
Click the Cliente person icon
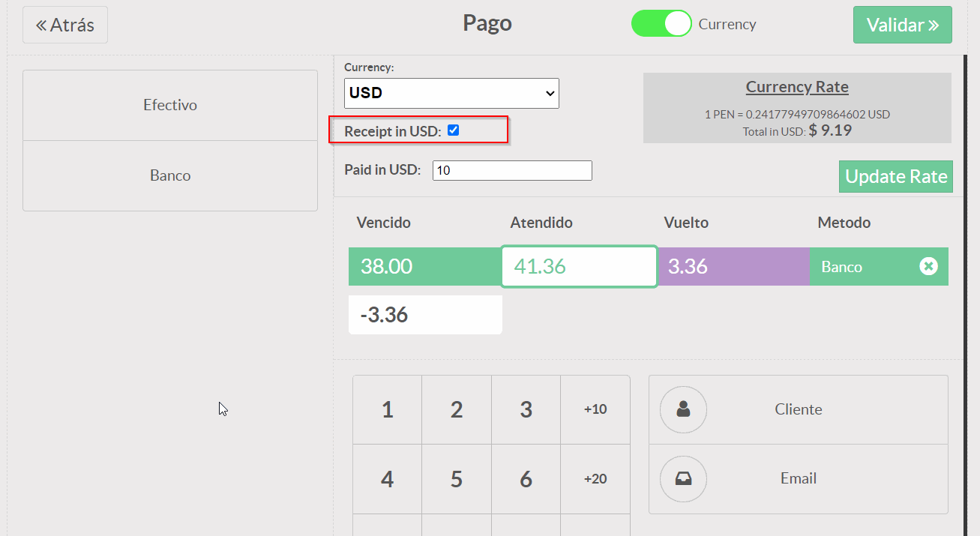(x=683, y=409)
